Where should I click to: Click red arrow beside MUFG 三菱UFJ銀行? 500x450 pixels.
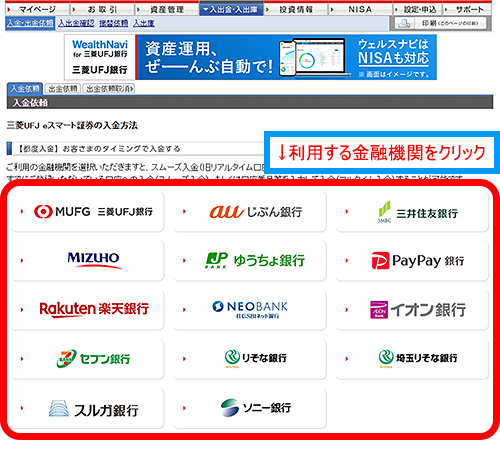point(22,211)
